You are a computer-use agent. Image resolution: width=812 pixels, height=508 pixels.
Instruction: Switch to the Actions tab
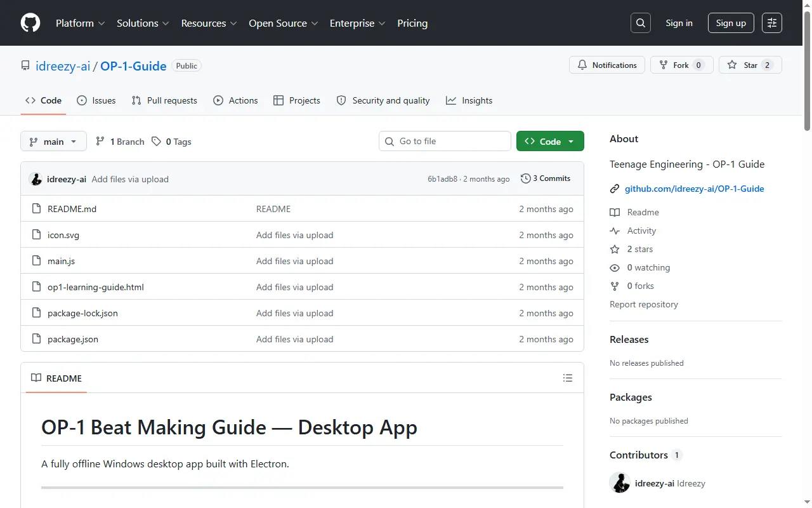235,100
